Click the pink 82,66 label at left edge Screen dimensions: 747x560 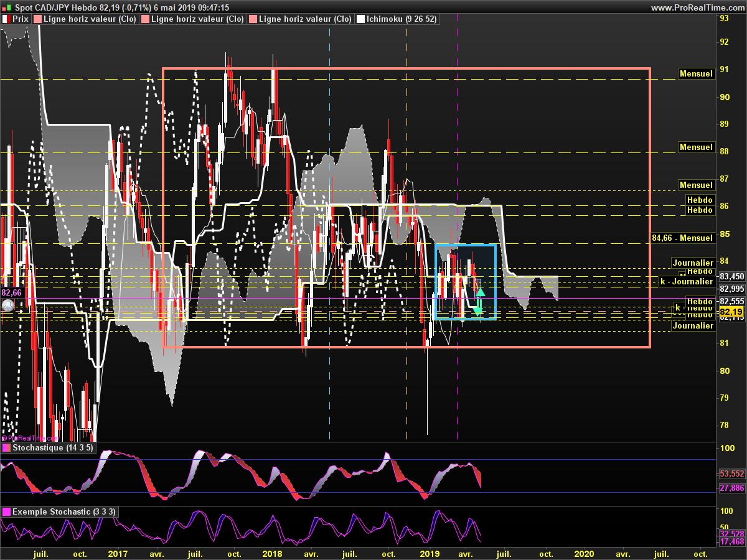click(x=11, y=292)
